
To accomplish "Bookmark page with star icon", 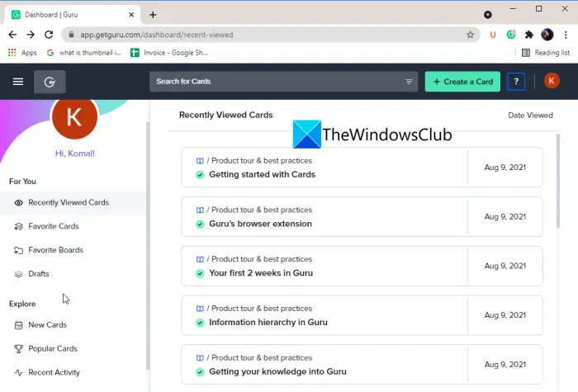I will [x=470, y=35].
